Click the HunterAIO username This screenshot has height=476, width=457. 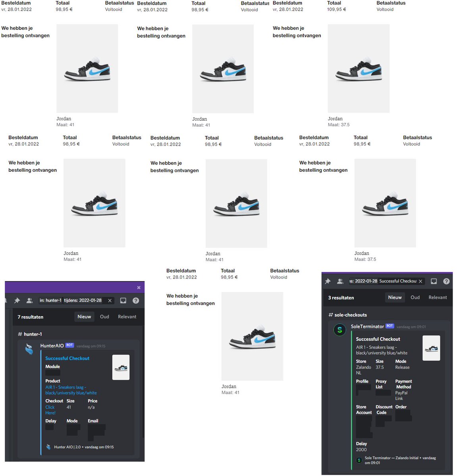point(52,345)
